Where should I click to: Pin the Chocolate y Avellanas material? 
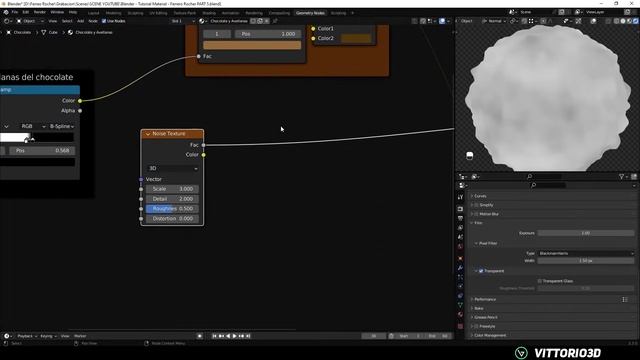(x=275, y=21)
